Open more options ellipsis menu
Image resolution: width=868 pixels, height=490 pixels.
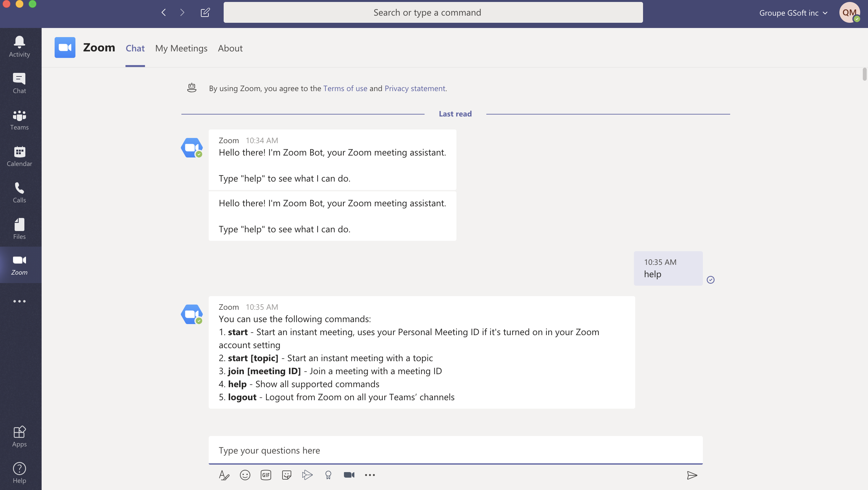pos(370,474)
